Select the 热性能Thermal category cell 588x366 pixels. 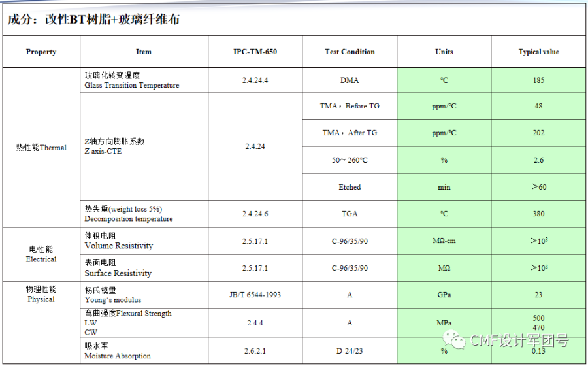pos(41,148)
